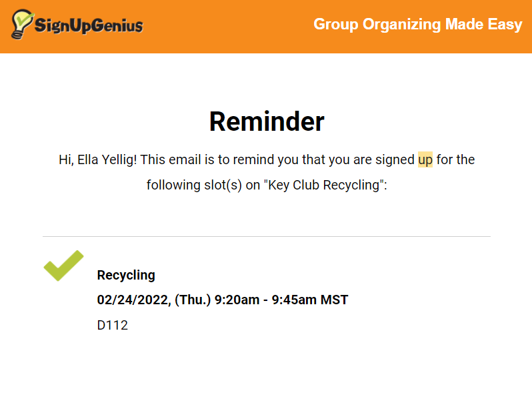Click the horizontal divider line
Viewport: 532px width, 417px height.
pos(267,236)
